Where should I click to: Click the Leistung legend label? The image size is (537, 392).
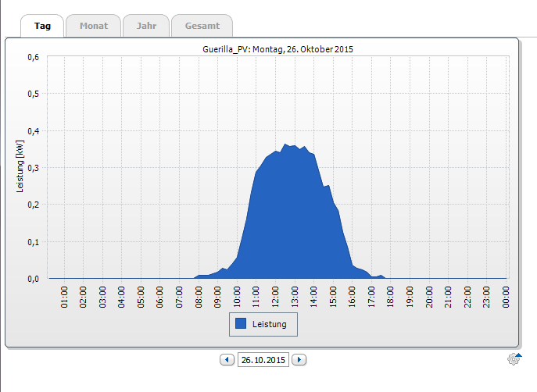[270, 323]
